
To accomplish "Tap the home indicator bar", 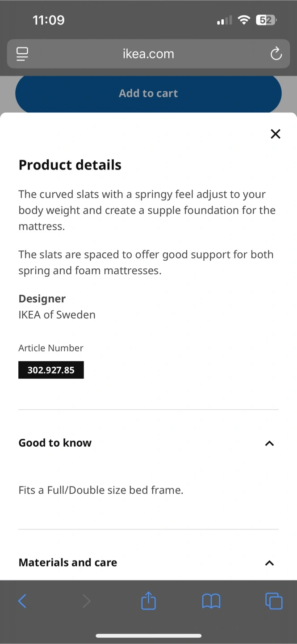I will (148, 636).
